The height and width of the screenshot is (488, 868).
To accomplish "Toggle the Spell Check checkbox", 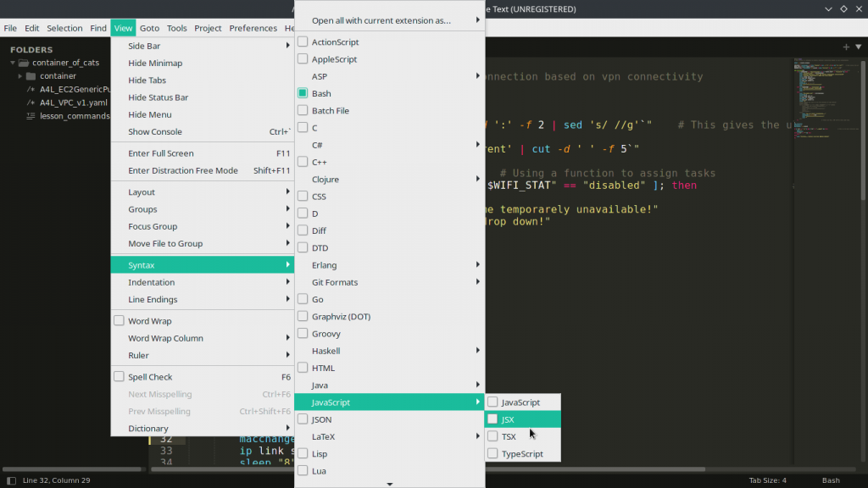I will 120,377.
